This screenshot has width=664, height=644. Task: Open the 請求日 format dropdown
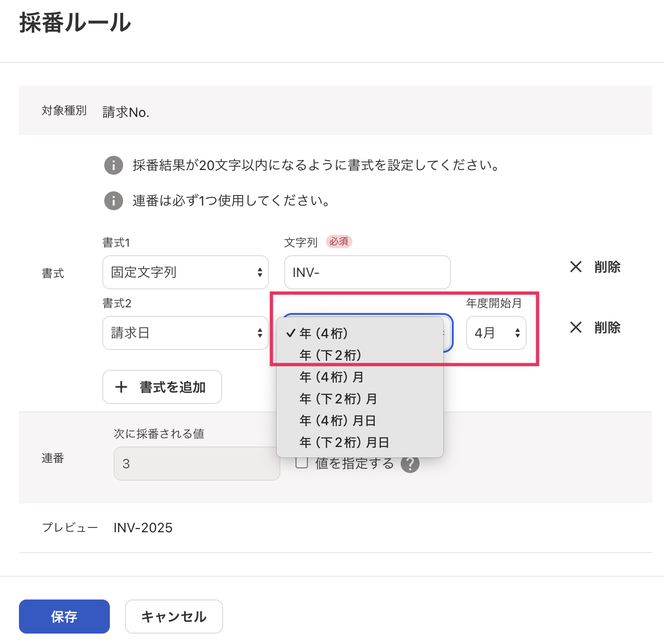[x=185, y=333]
